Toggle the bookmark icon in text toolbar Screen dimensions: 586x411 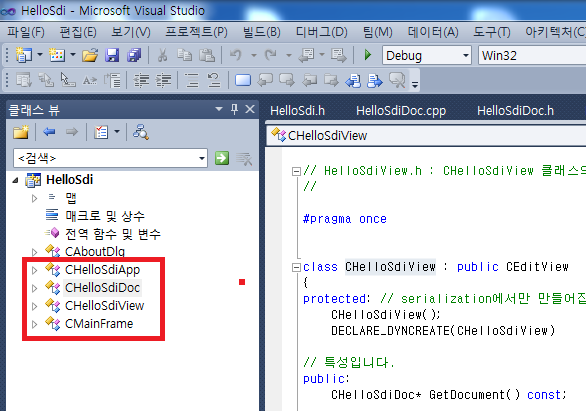(243, 80)
